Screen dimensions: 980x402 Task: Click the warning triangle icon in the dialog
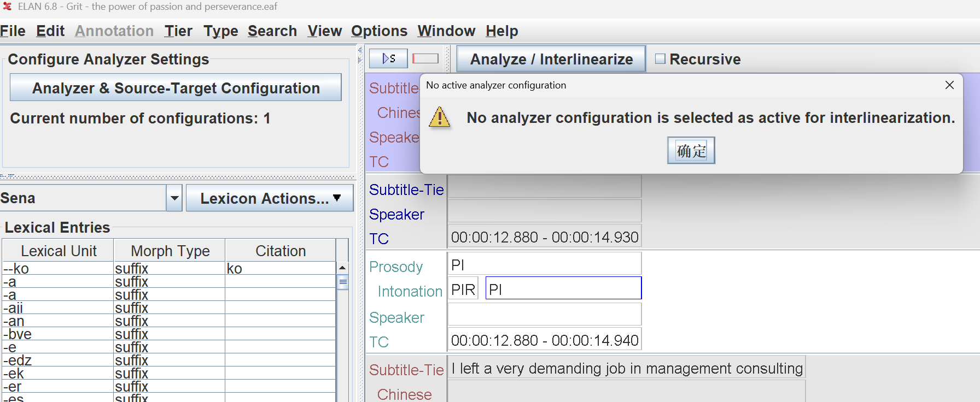coord(439,117)
